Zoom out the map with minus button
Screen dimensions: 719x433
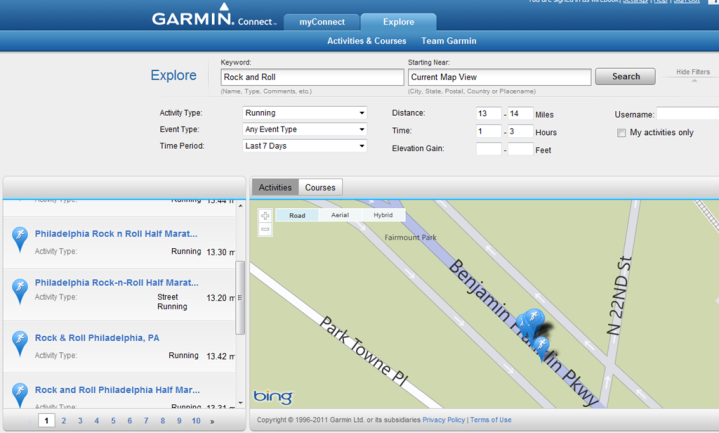pyautogui.click(x=265, y=229)
